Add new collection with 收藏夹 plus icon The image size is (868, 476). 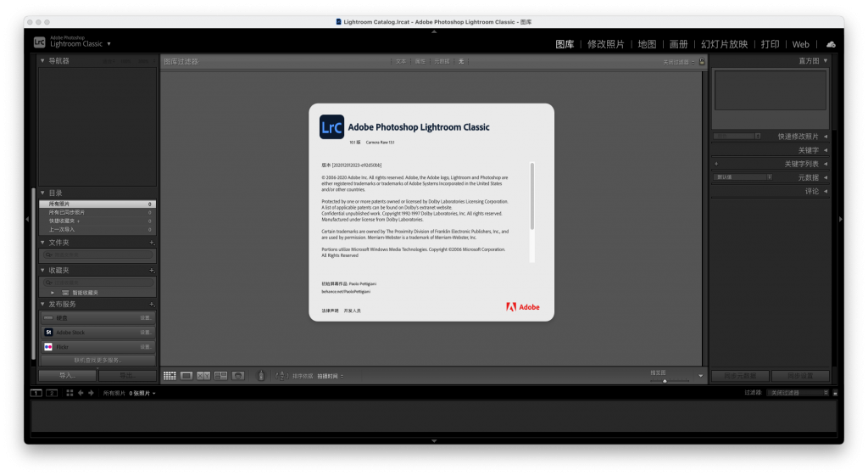151,271
